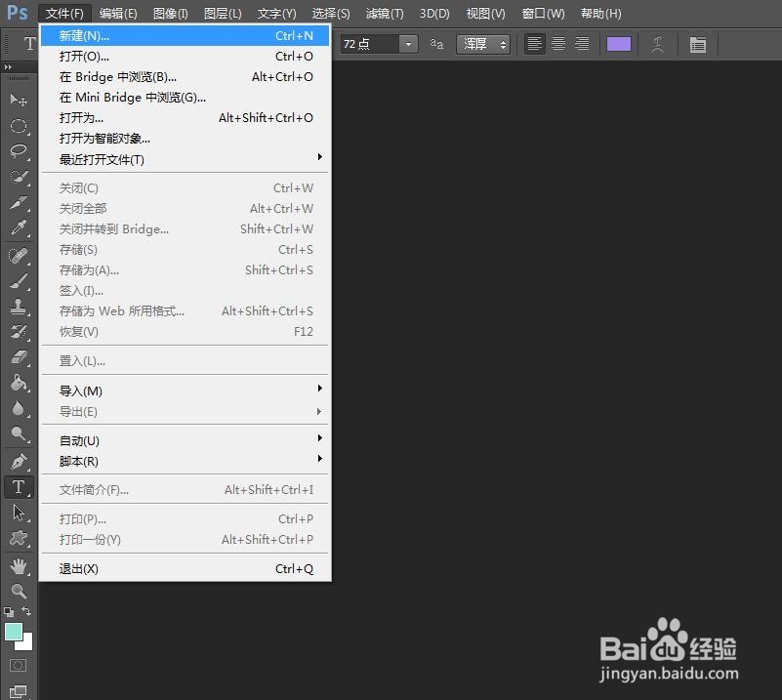Choose 打开(O)... menu entry
The width and height of the screenshot is (782, 700).
tap(185, 57)
